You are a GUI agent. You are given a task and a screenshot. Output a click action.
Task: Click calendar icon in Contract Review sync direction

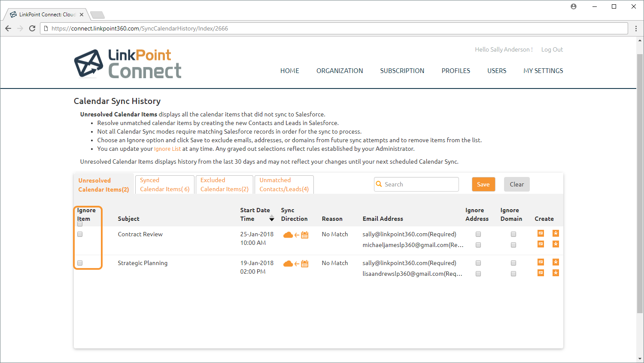pyautogui.click(x=305, y=235)
